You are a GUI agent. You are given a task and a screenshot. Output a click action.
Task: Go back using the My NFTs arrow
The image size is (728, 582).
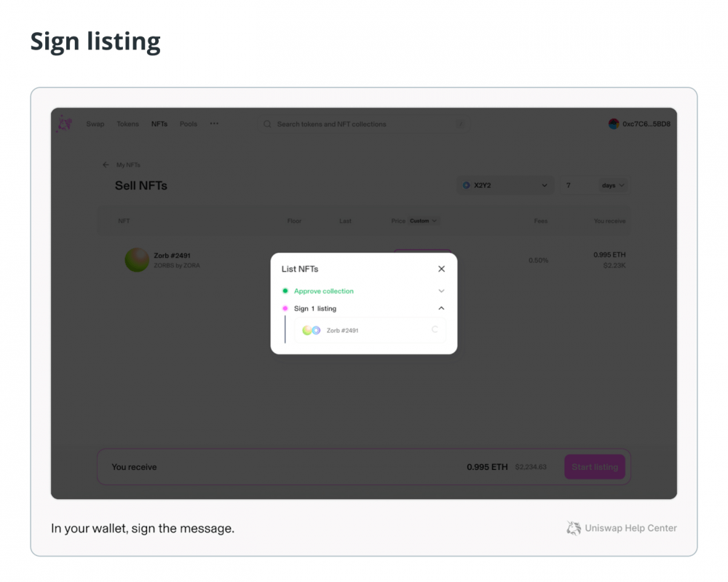(x=106, y=165)
